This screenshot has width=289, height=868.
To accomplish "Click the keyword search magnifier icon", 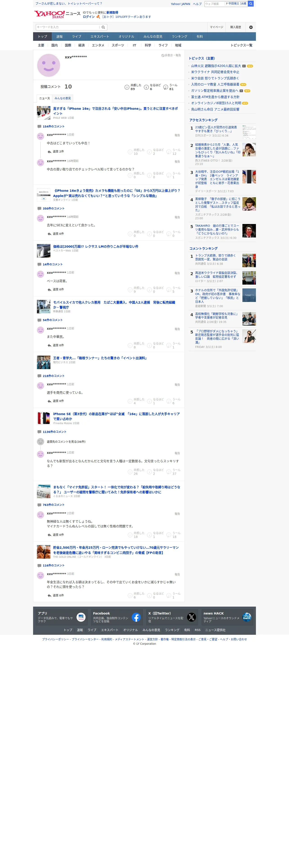I will click(x=103, y=27).
